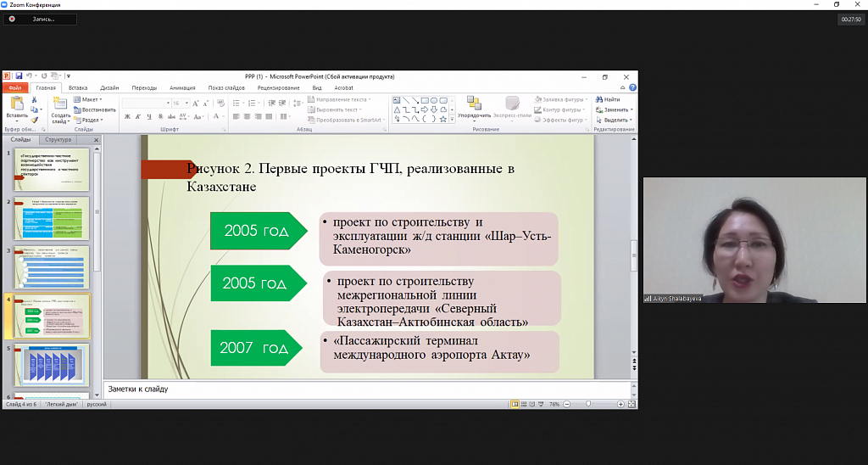The height and width of the screenshot is (465, 868).
Task: Select the right arrow block shape
Action: [x=425, y=109]
